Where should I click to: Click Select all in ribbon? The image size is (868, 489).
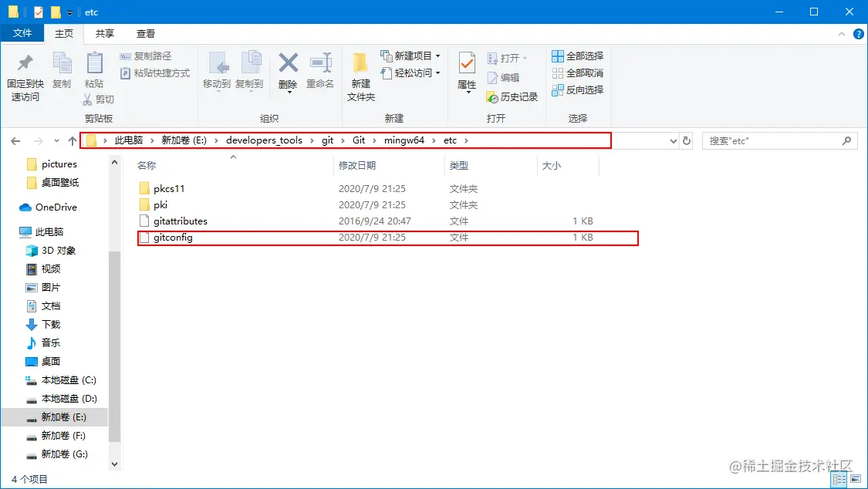[x=578, y=56]
